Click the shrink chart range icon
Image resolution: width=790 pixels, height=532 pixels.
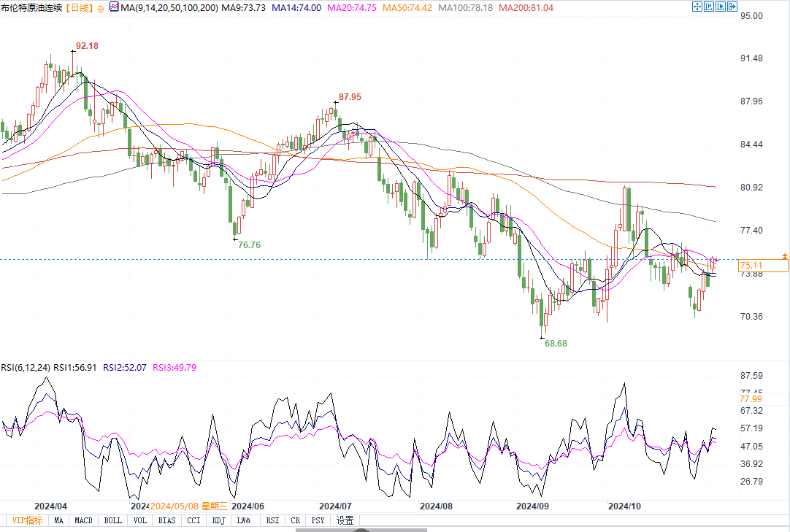click(709, 7)
